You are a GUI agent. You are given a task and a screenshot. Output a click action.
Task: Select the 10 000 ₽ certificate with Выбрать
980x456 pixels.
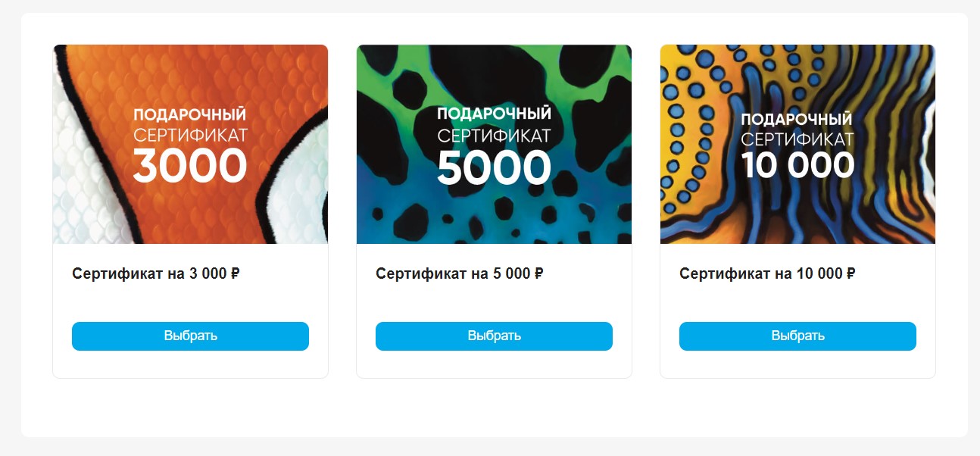[x=797, y=336]
